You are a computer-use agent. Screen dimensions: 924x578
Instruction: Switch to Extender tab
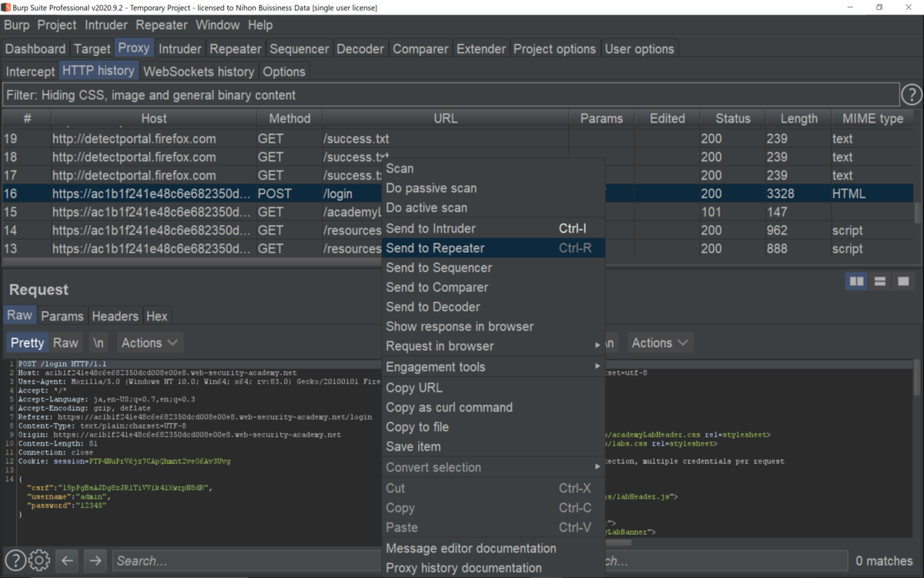coord(481,49)
